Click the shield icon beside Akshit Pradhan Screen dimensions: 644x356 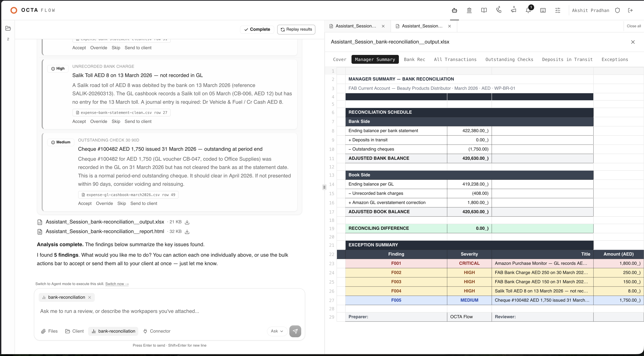617,10
